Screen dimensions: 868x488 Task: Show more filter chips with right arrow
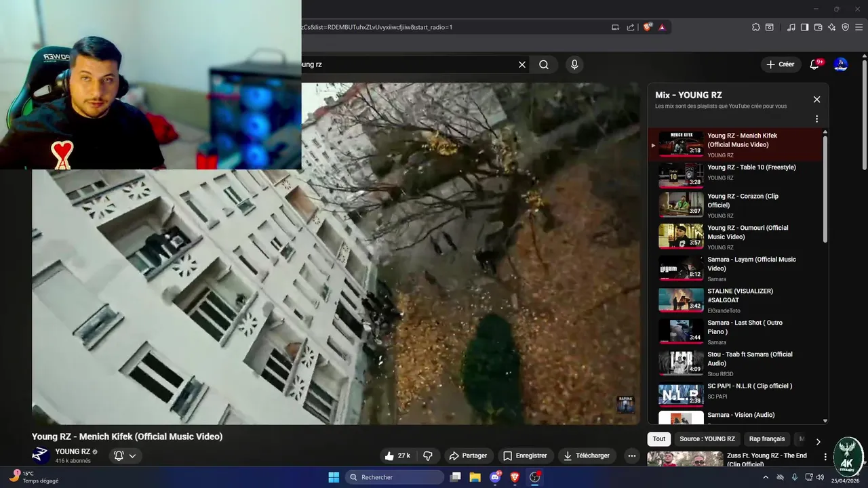(x=818, y=441)
